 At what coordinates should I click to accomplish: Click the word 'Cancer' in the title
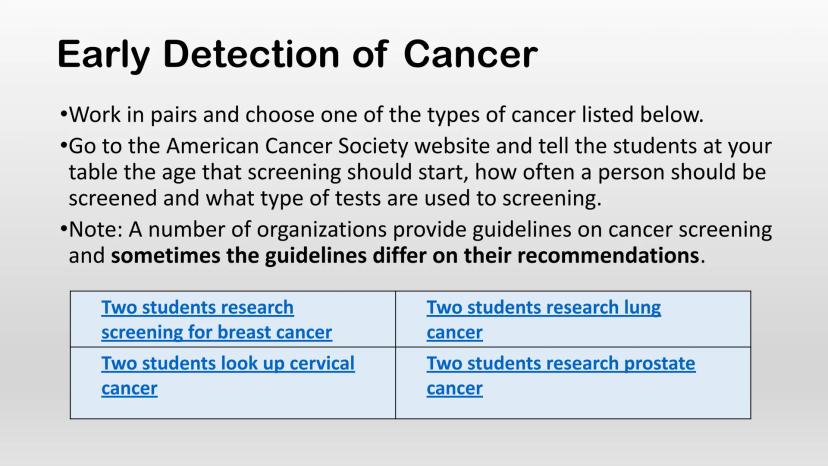click(470, 54)
